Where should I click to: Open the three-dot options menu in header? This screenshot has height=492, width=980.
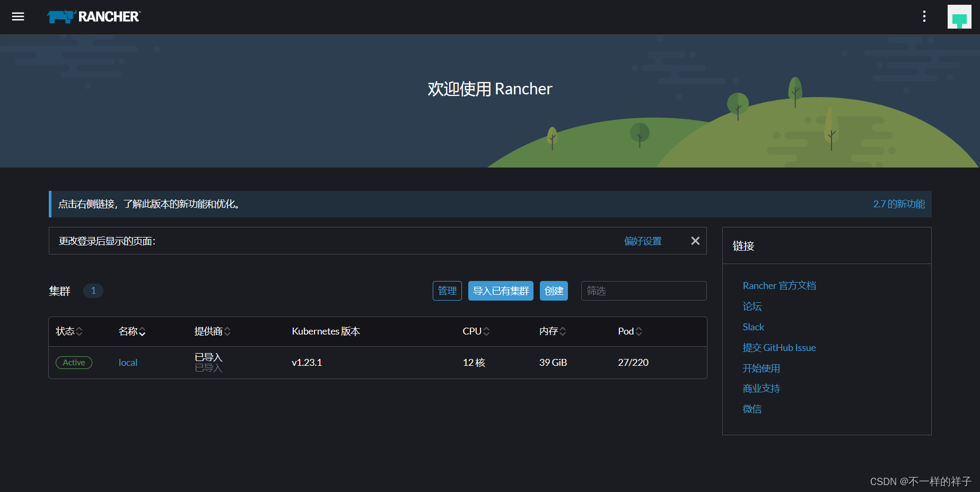[x=924, y=16]
